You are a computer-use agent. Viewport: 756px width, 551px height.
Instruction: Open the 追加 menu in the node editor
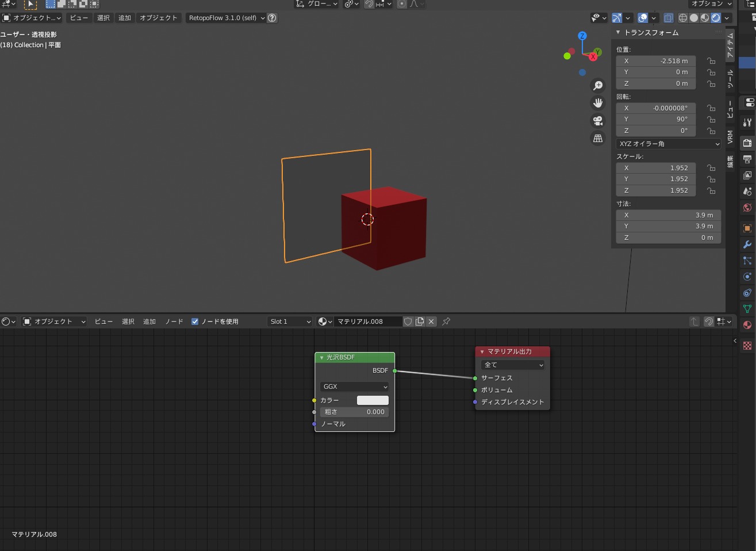tap(149, 322)
